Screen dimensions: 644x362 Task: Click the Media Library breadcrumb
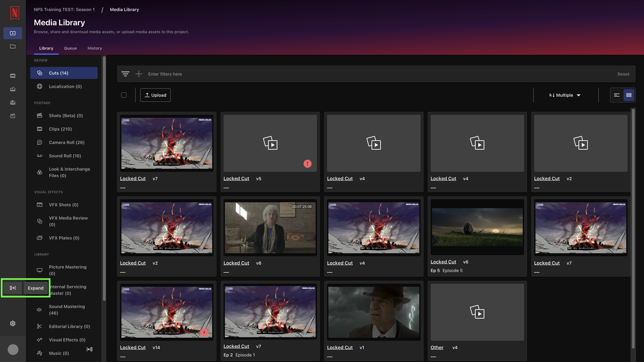pos(124,10)
